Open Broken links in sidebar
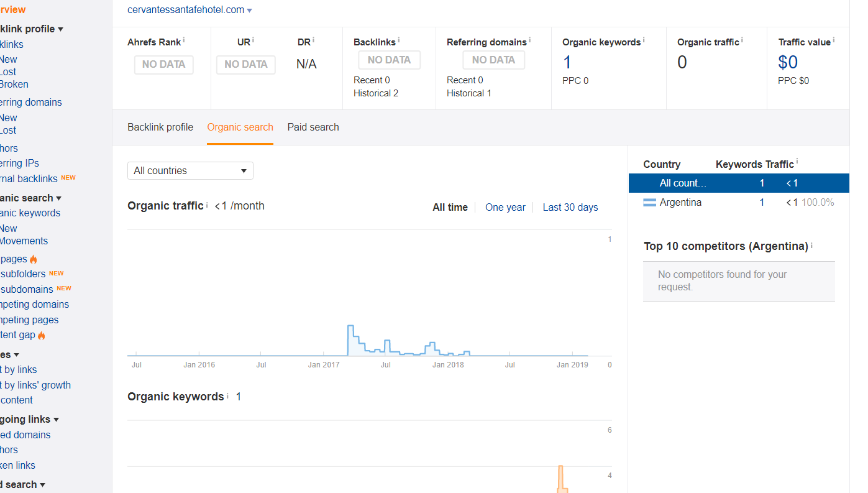The width and height of the screenshot is (868, 493). (17, 465)
